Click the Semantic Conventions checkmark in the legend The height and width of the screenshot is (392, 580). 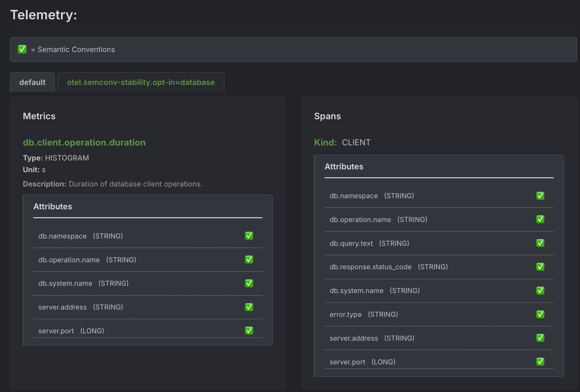[x=22, y=49]
